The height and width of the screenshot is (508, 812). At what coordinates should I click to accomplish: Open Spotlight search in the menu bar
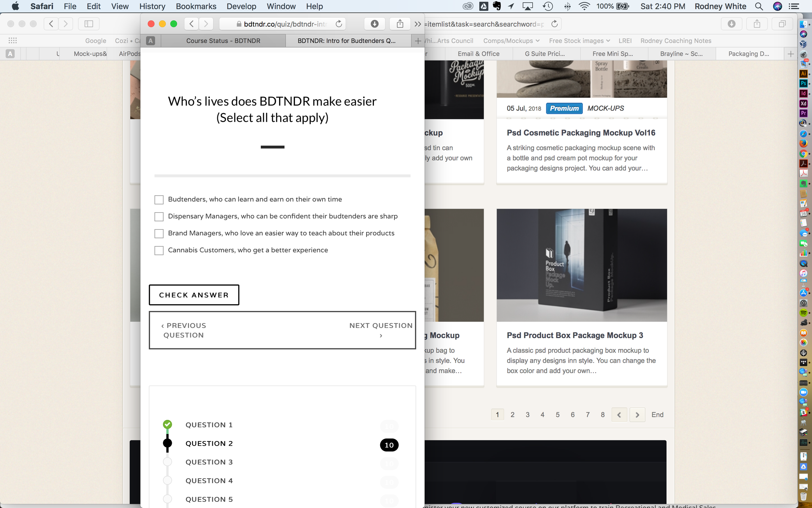coord(759,6)
